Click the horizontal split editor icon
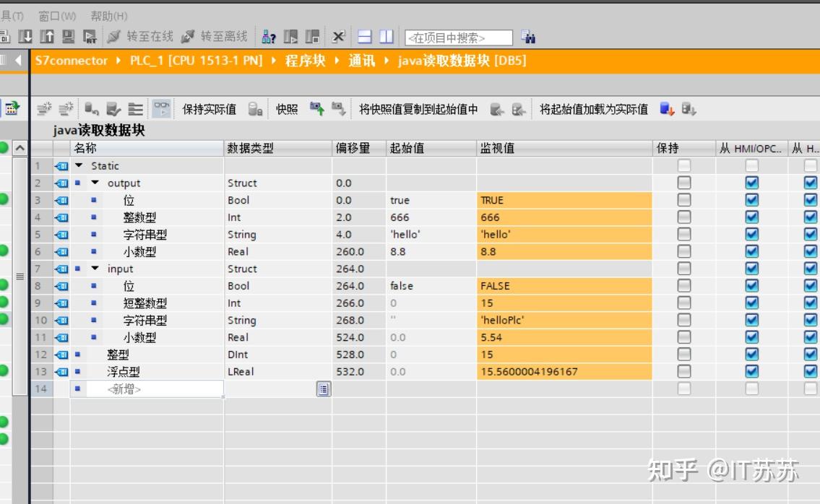820x504 pixels. (365, 36)
